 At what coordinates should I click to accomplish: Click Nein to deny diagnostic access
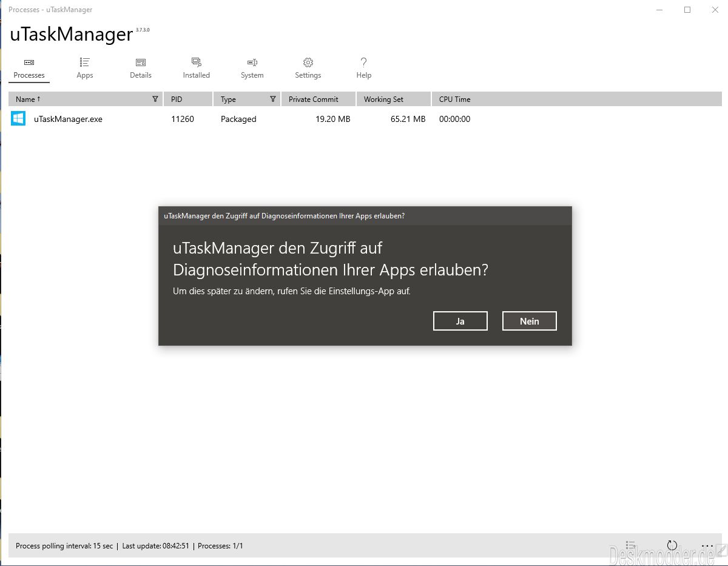[x=530, y=321]
